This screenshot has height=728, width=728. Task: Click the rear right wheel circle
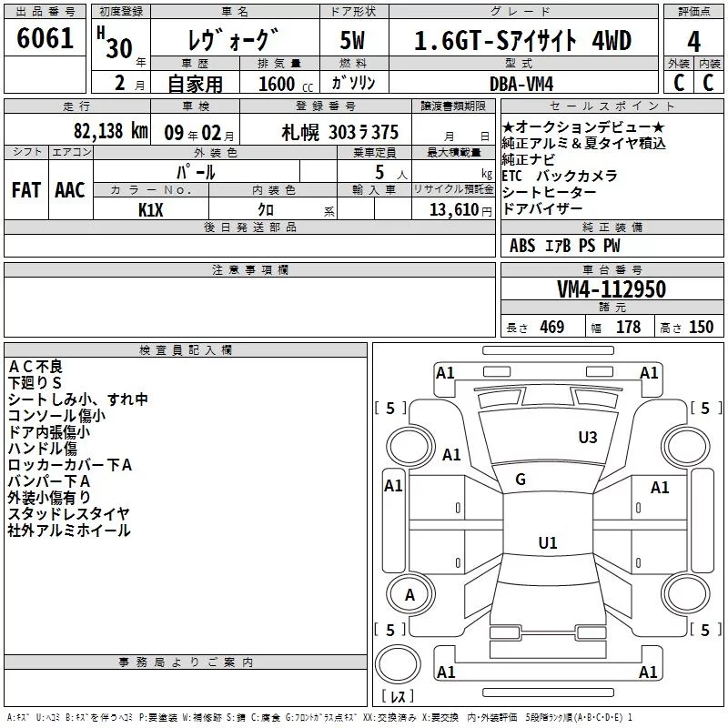pyautogui.click(x=686, y=594)
